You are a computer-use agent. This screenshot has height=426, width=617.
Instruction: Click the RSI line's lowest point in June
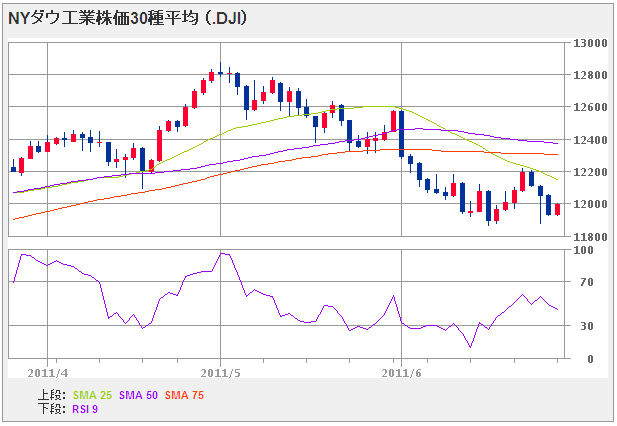tap(470, 347)
